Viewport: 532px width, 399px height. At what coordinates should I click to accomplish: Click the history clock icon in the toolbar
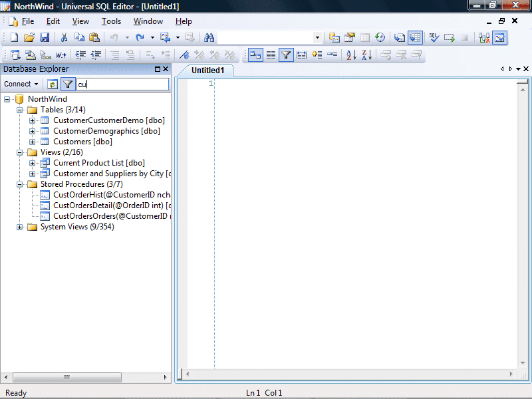[380, 38]
